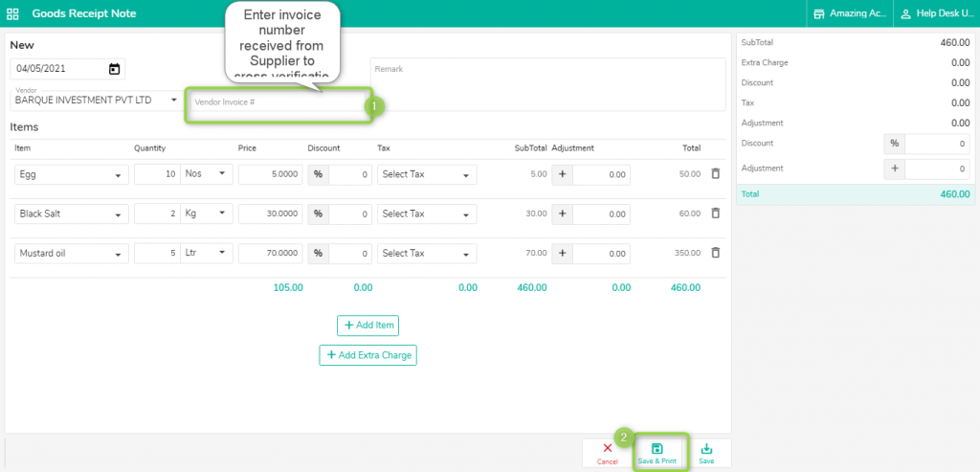
Task: Click Egg discount value field
Action: click(350, 174)
